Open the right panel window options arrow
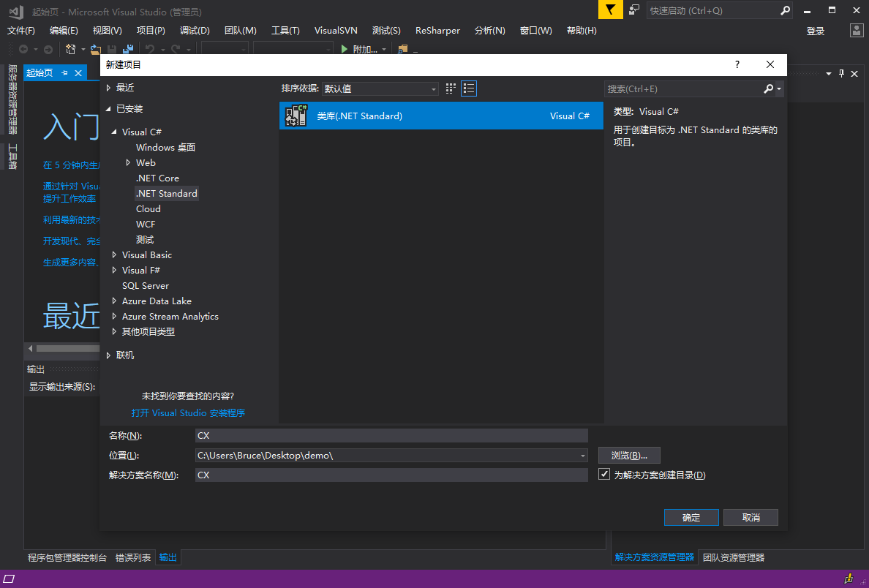This screenshot has width=869, height=588. [x=829, y=73]
